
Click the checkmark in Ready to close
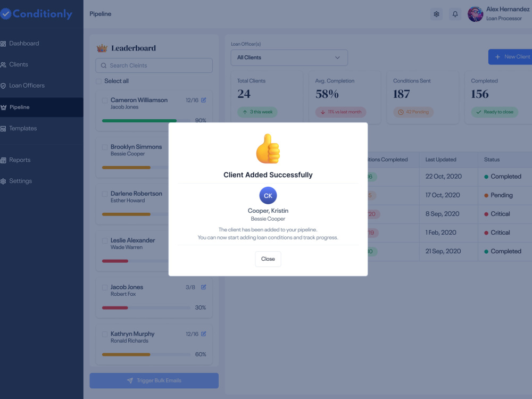(479, 112)
